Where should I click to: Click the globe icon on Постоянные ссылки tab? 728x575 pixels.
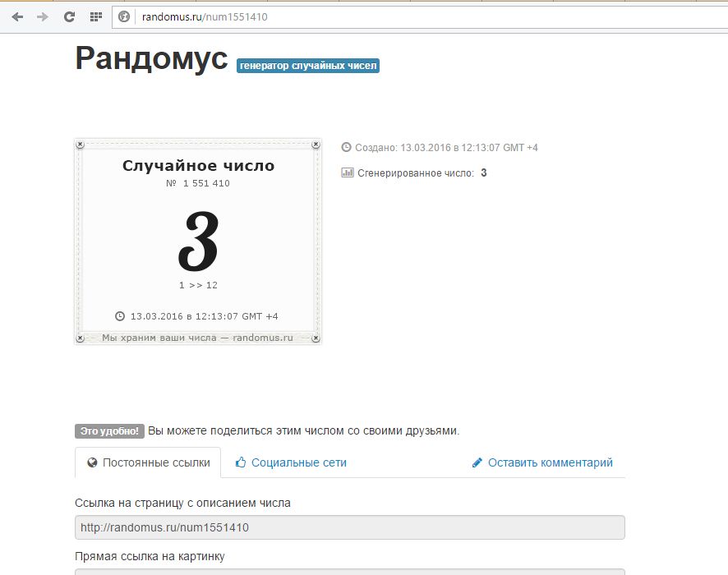click(x=92, y=463)
